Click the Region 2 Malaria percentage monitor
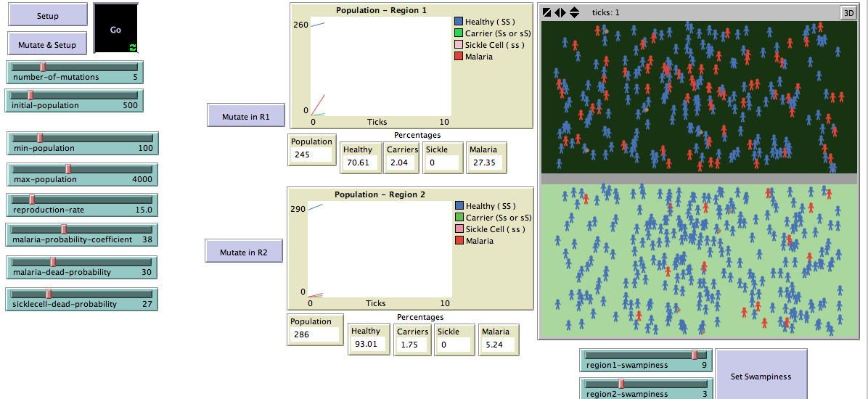868x399 pixels. pos(498,345)
